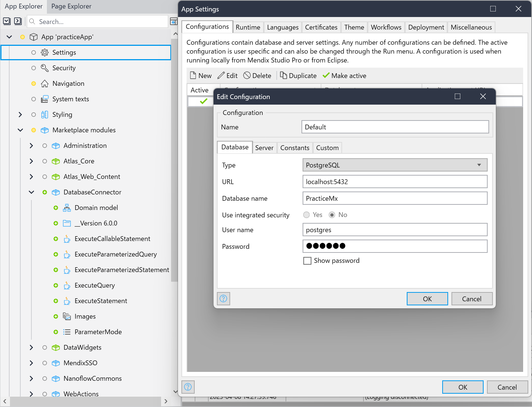This screenshot has height=407, width=532.
Task: Open the database Type dropdown
Action: click(x=395, y=165)
